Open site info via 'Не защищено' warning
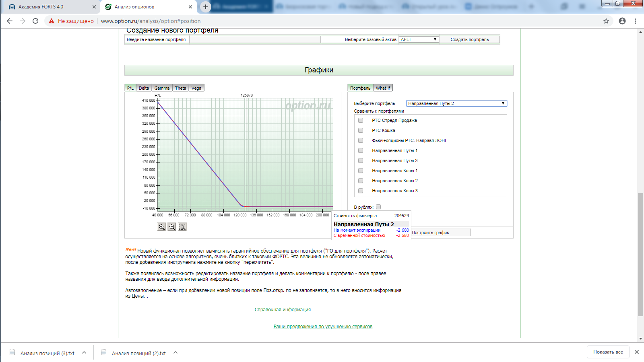 (71, 21)
